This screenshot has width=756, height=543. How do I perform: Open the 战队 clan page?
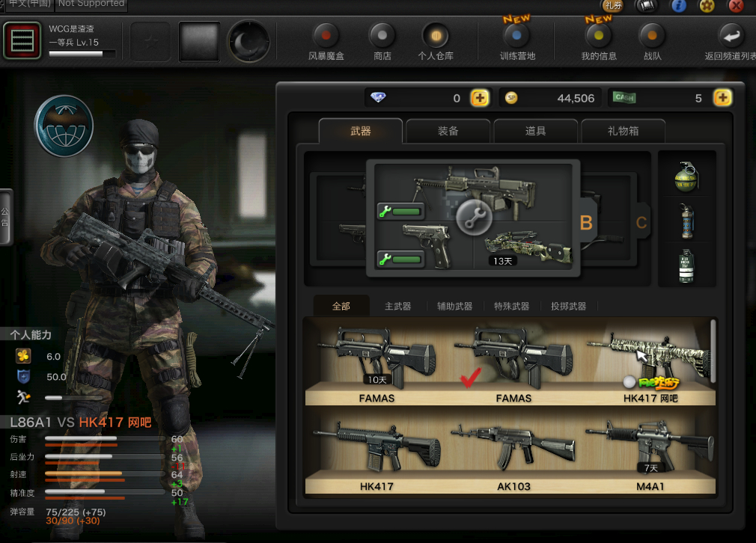653,43
